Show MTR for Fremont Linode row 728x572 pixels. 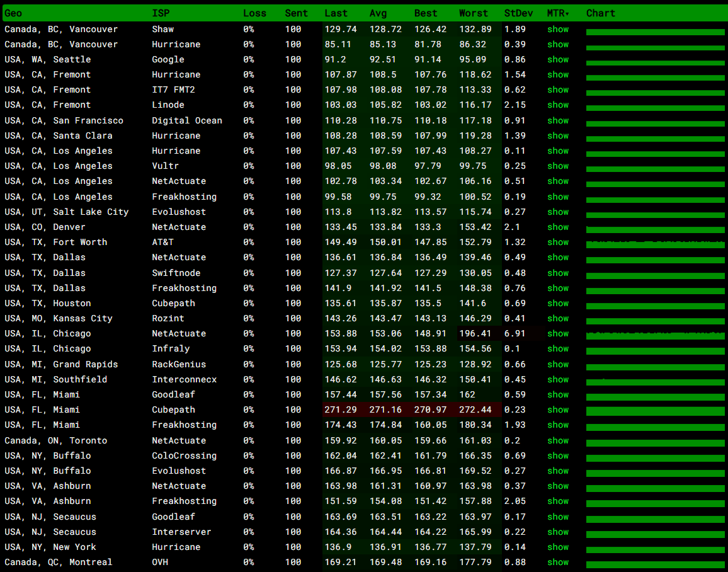point(557,105)
